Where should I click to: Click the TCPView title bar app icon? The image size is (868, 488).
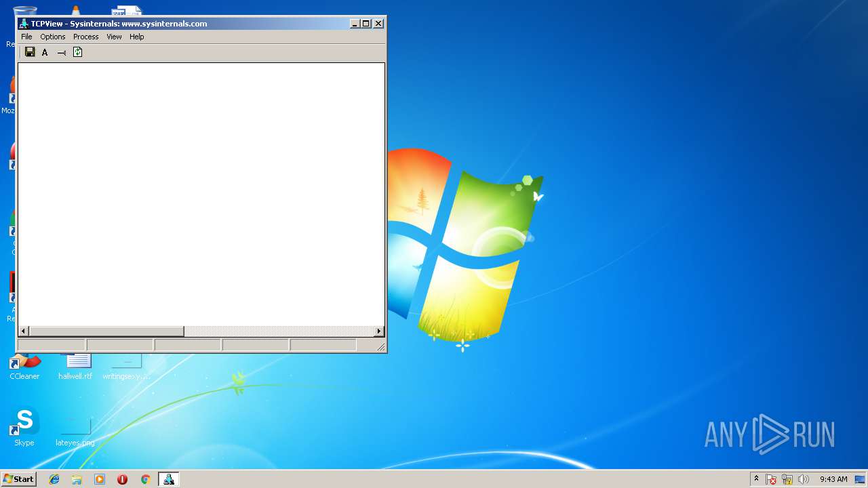tap(24, 24)
